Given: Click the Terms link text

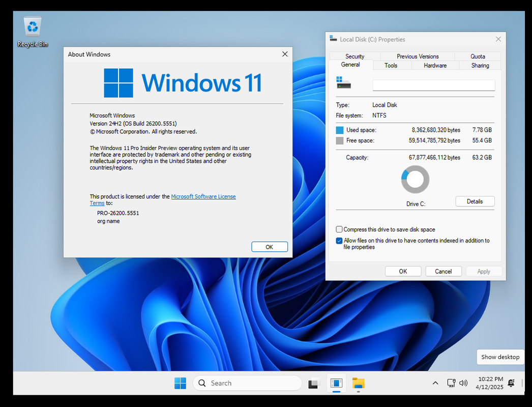Looking at the screenshot, I should pyautogui.click(x=97, y=203).
